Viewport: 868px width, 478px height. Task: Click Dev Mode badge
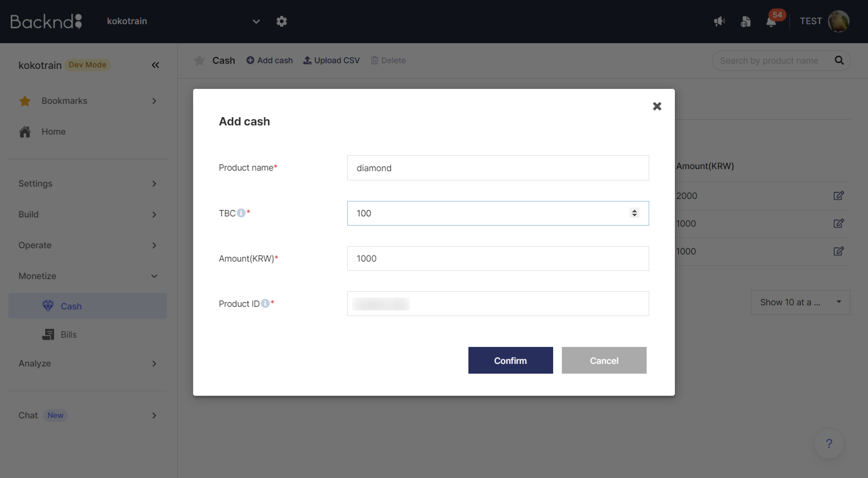(87, 65)
